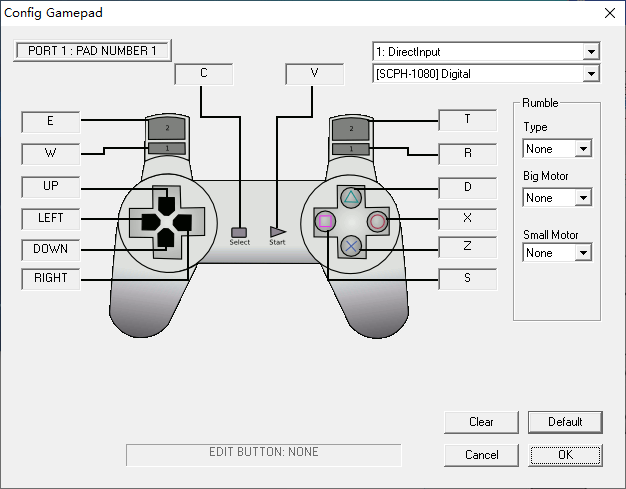Edit the Circle mapping labeled X
The width and height of the screenshot is (626, 489).
pyautogui.click(x=468, y=219)
